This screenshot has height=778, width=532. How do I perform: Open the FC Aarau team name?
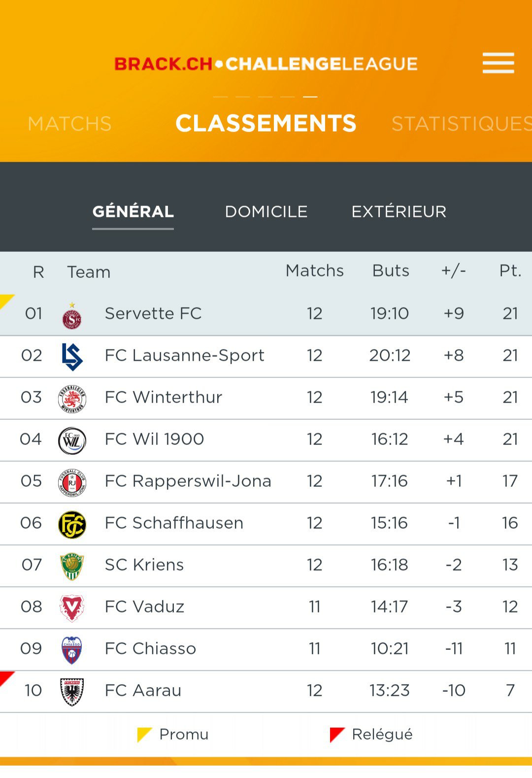(143, 690)
